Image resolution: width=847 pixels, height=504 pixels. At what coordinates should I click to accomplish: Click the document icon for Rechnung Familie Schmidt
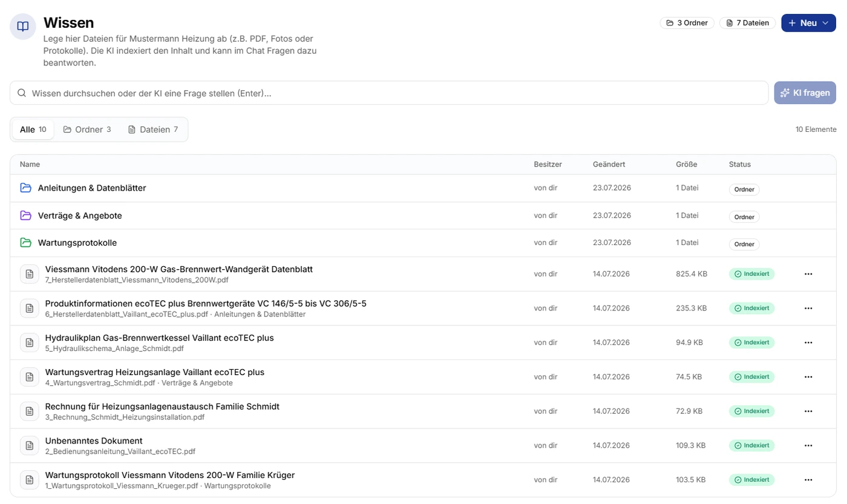click(x=29, y=411)
